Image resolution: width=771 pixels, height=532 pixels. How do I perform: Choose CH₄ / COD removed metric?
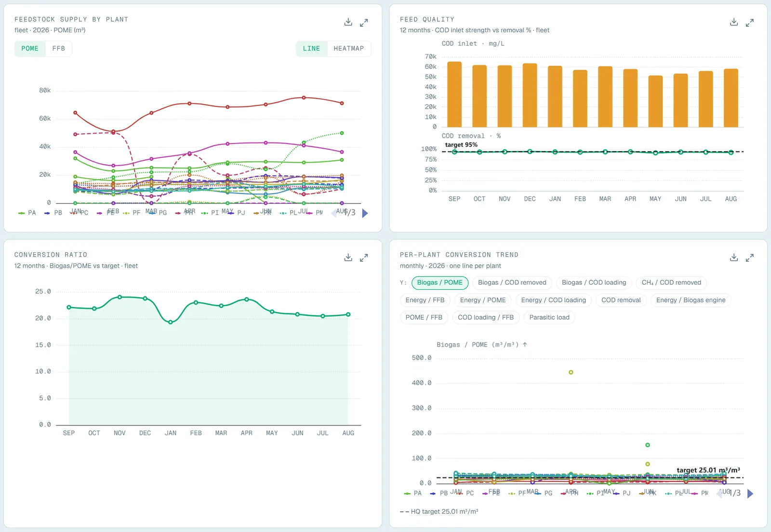pyautogui.click(x=671, y=283)
